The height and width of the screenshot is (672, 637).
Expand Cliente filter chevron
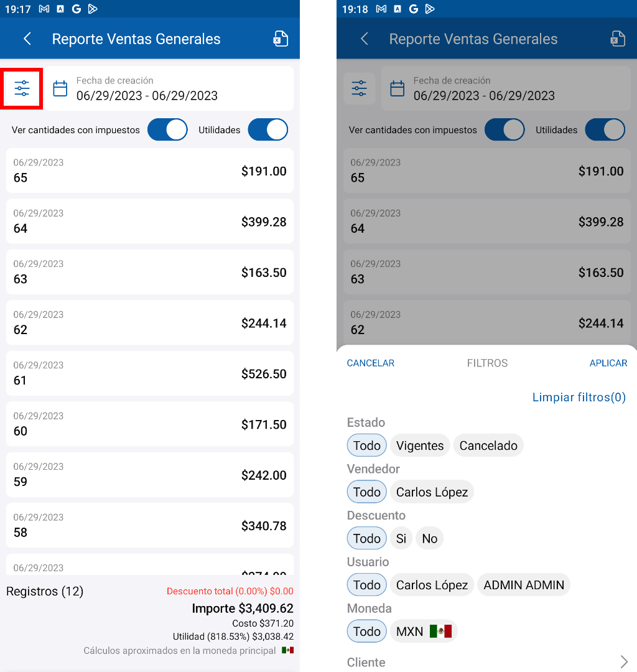pos(624,661)
